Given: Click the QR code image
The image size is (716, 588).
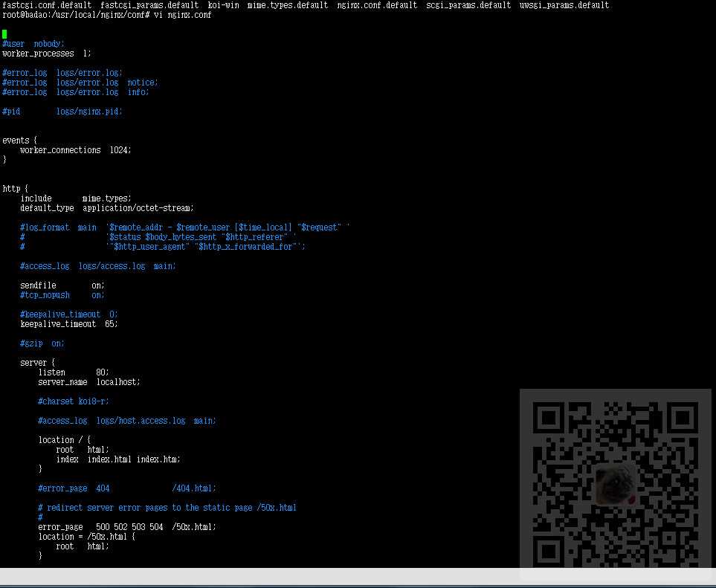Looking at the screenshot, I should (616, 484).
